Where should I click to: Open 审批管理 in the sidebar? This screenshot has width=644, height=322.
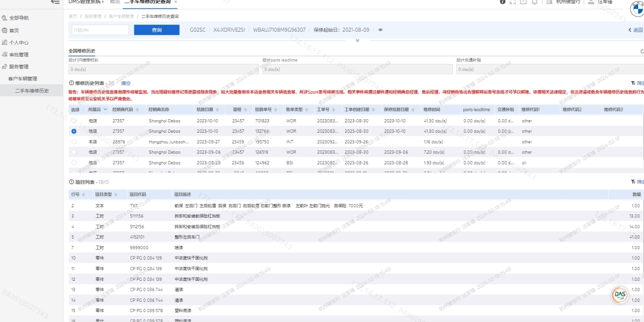[19, 54]
